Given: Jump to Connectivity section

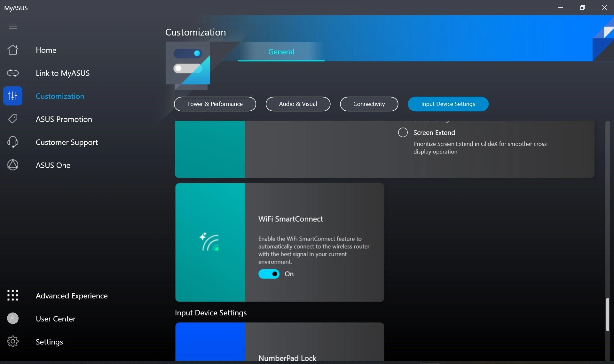Looking at the screenshot, I should 369,104.
